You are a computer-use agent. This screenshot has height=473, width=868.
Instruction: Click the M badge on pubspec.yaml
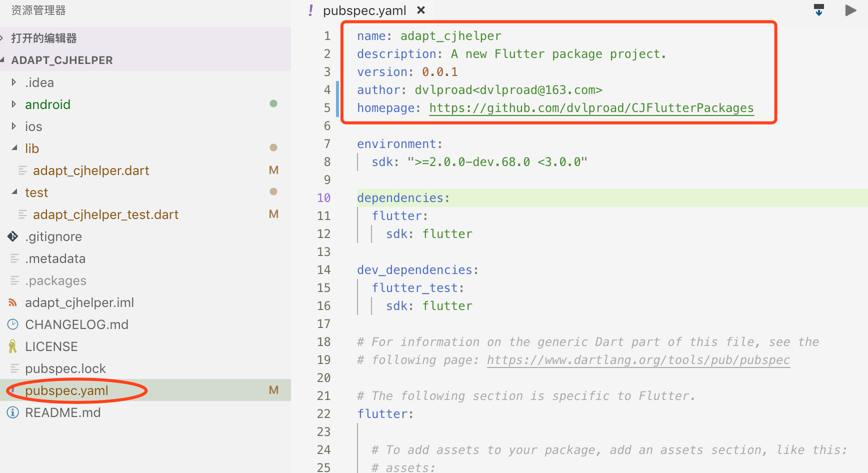[x=273, y=390]
